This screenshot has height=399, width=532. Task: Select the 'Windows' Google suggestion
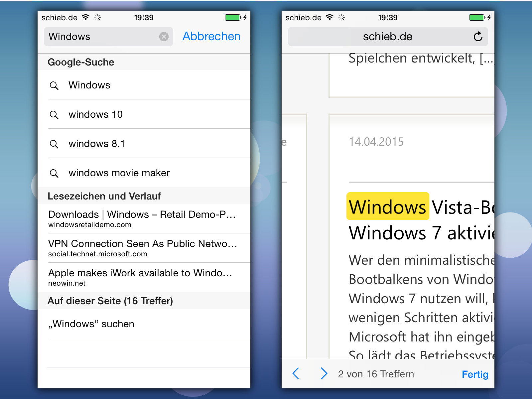click(x=144, y=85)
